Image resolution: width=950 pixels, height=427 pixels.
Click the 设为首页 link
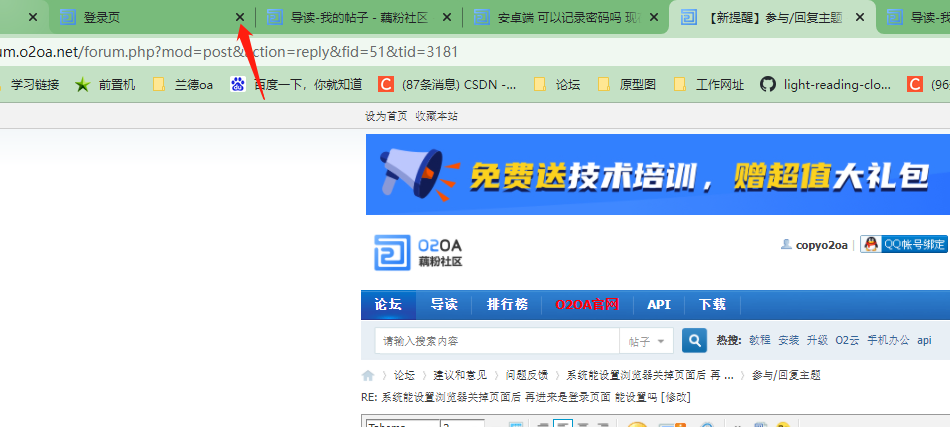click(x=386, y=116)
